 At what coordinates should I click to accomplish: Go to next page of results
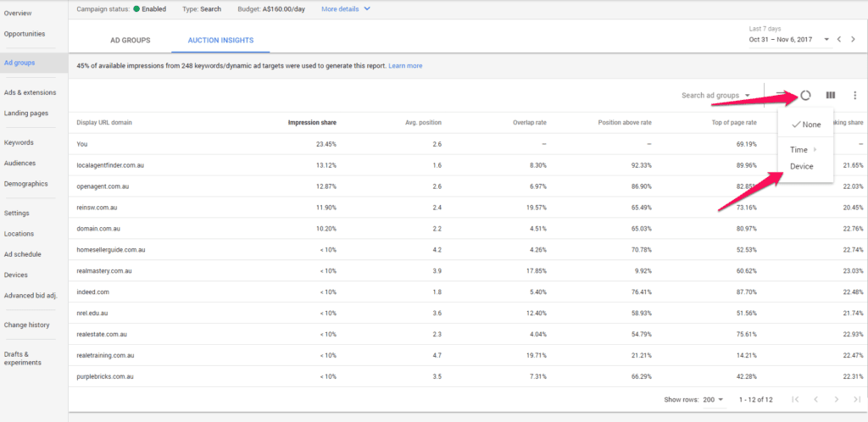point(837,399)
